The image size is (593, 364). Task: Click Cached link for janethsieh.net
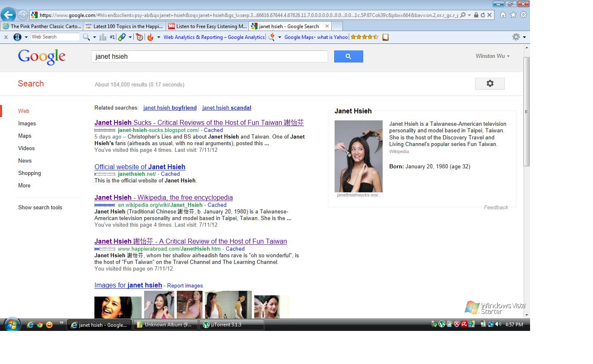[170, 174]
